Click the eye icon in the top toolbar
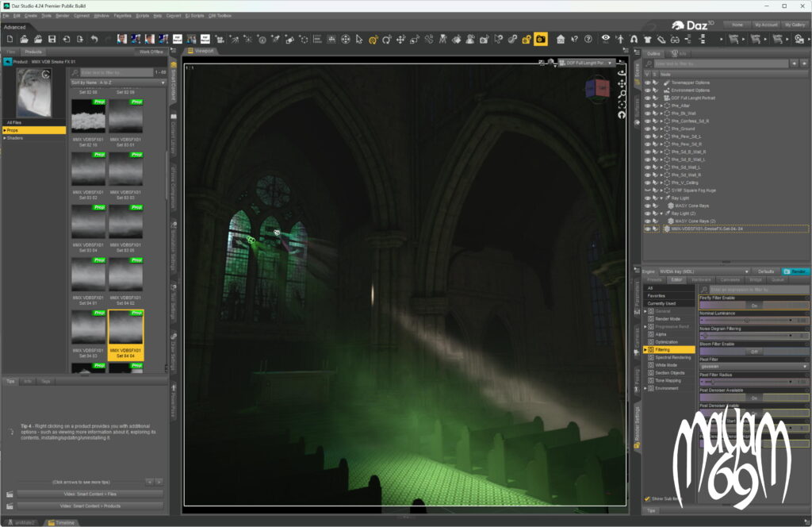 605,39
